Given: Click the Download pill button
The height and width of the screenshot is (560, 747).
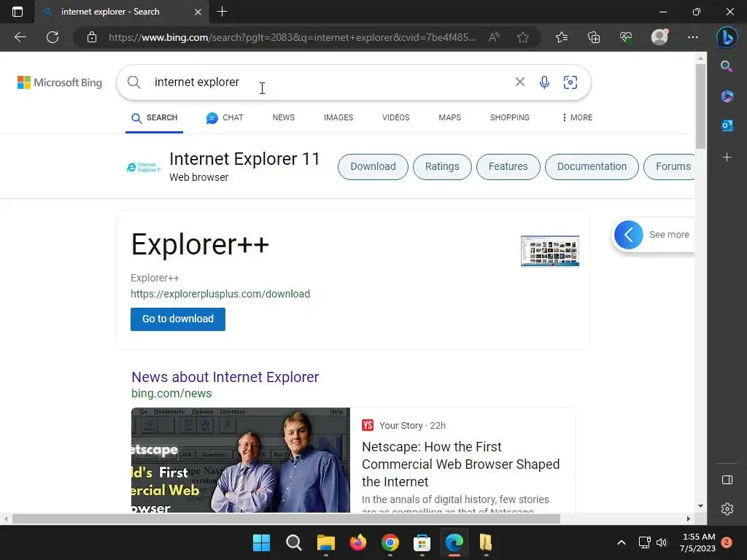Looking at the screenshot, I should (x=373, y=167).
